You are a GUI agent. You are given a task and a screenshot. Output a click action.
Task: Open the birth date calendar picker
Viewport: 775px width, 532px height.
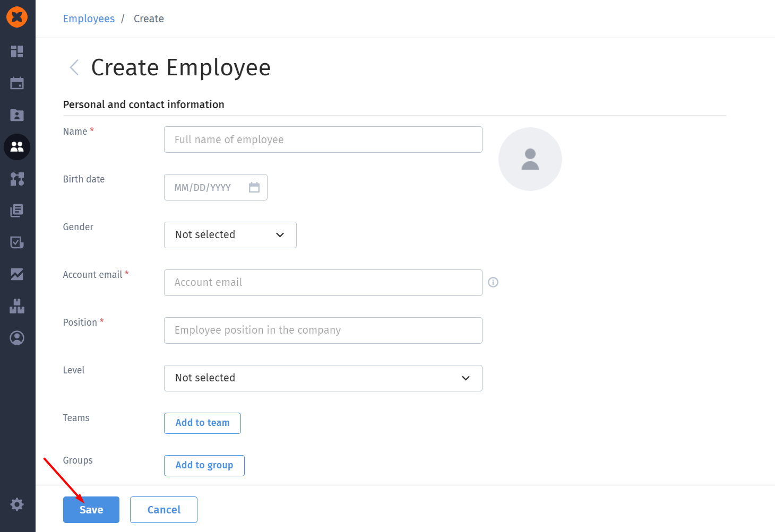click(x=254, y=187)
